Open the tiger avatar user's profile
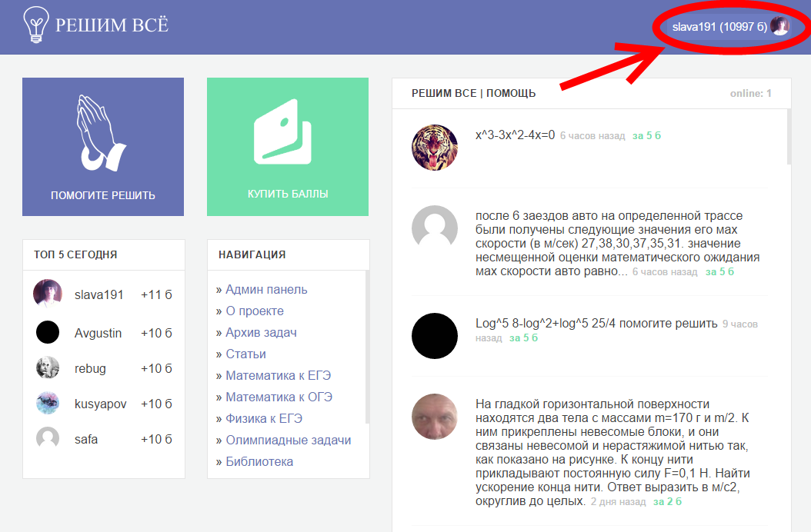The image size is (811, 532). pos(435,148)
